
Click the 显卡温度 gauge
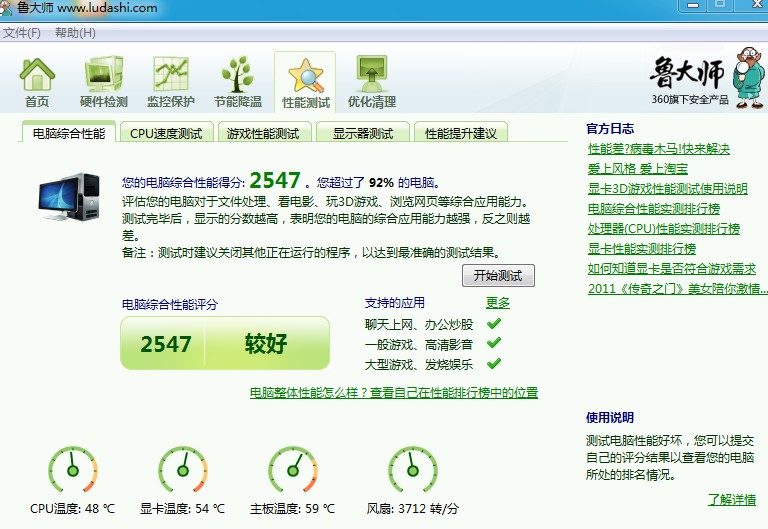coord(183,469)
